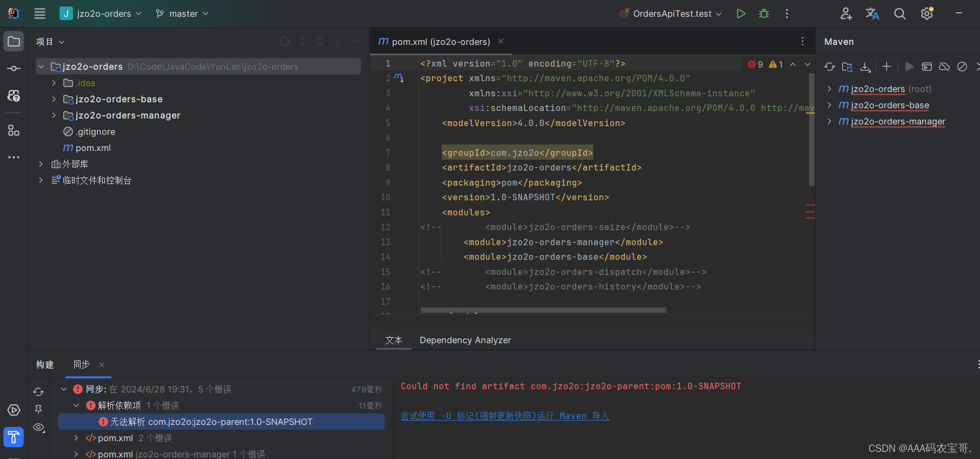This screenshot has width=980, height=459.
Task: Expand 外部库 node
Action: [x=41, y=164]
